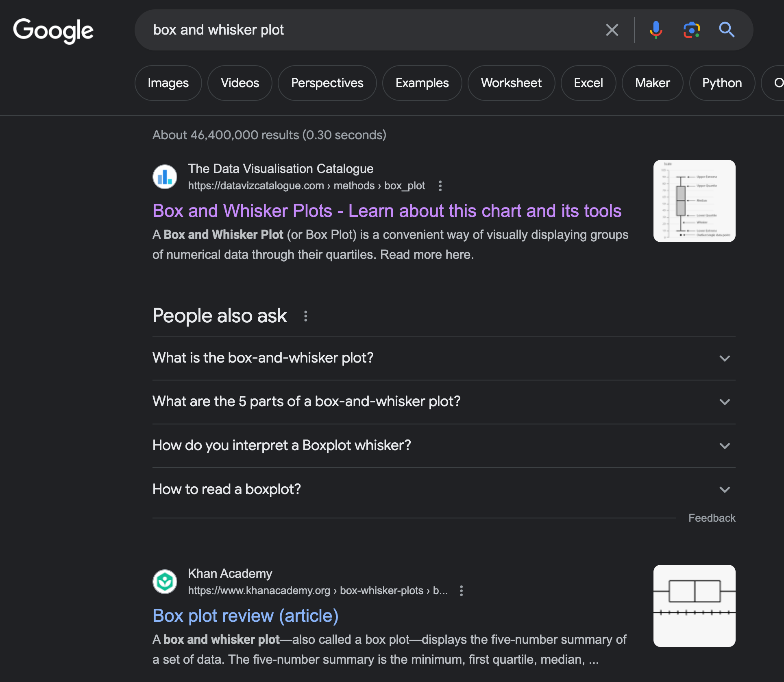This screenshot has width=784, height=682.
Task: Expand 'What are the 5 parts' question
Action: 444,402
